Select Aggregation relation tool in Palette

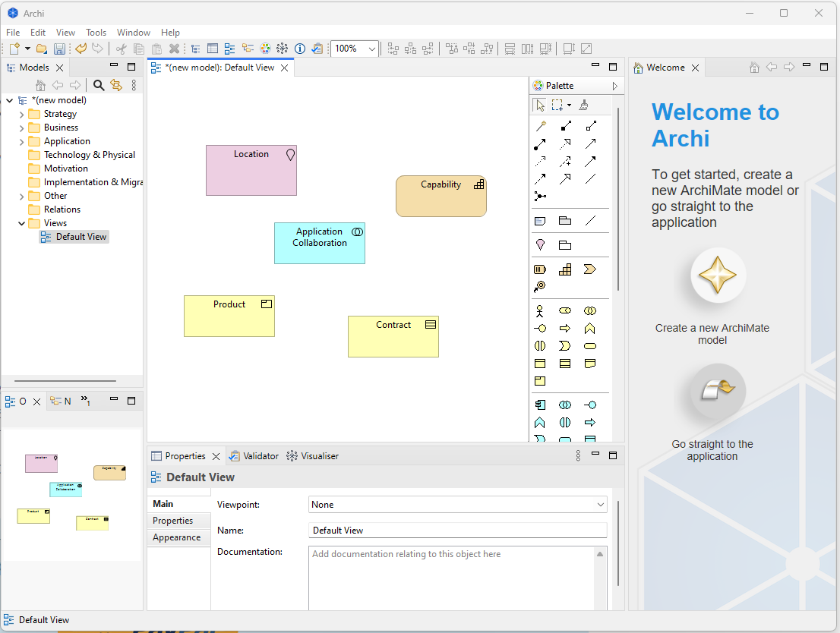tap(591, 127)
